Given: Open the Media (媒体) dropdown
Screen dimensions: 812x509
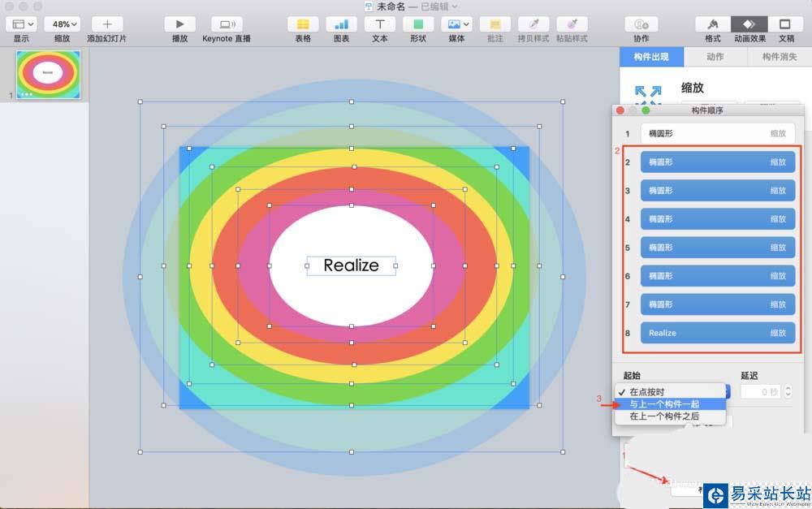Looking at the screenshot, I should pyautogui.click(x=457, y=24).
